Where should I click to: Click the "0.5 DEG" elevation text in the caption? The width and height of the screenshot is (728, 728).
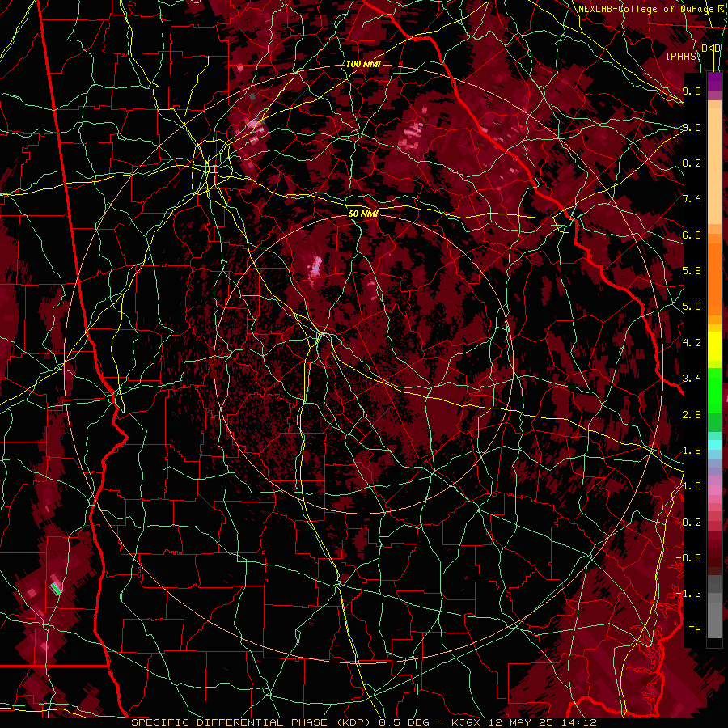pos(404,722)
